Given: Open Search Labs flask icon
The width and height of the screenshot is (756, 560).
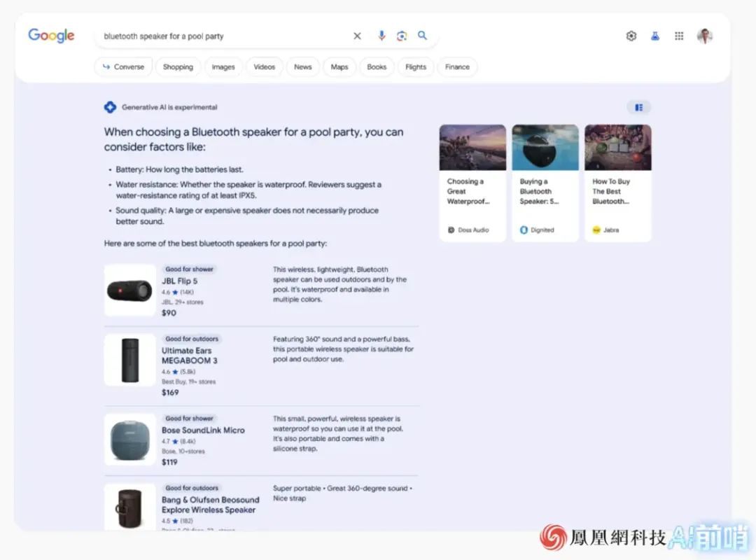Looking at the screenshot, I should pos(655,36).
